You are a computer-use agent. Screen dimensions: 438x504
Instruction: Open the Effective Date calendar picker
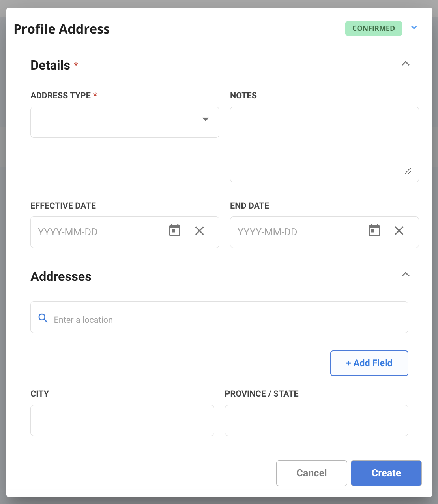[x=175, y=230]
